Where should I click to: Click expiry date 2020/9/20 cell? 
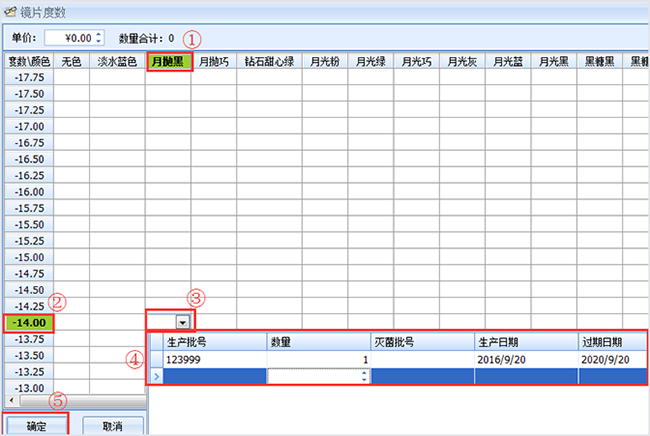613,359
